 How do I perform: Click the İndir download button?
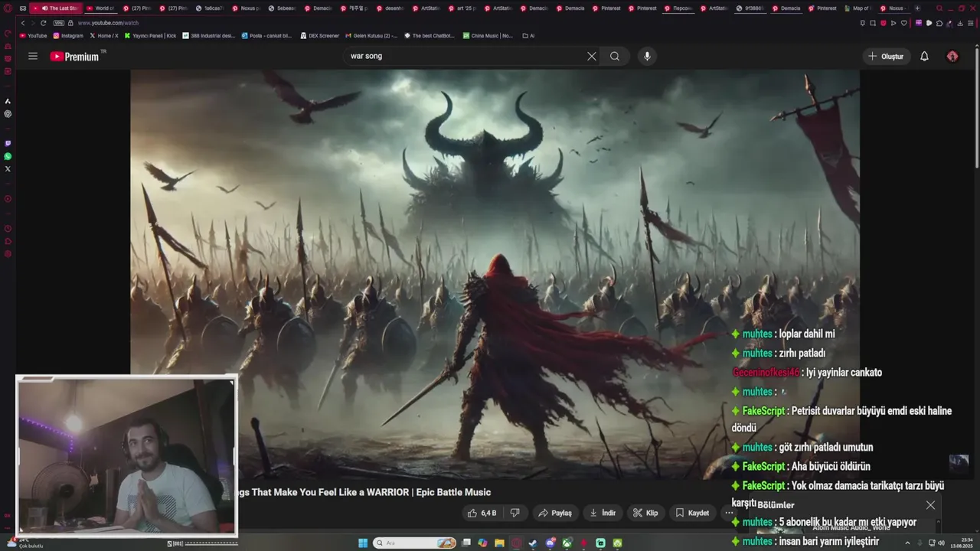603,513
